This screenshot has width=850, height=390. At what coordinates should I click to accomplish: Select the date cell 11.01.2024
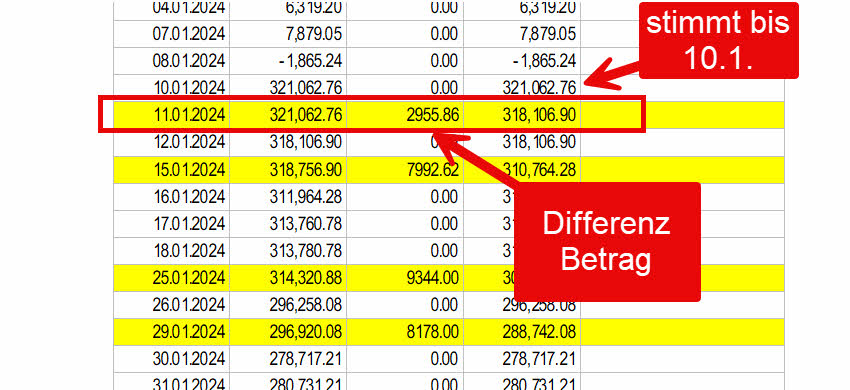(x=171, y=115)
